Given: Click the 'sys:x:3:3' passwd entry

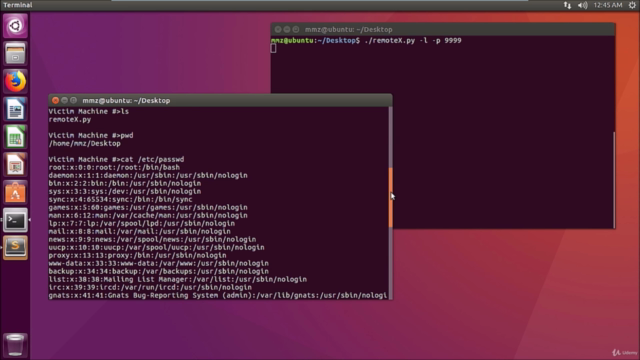Looking at the screenshot, I should pos(125,191).
